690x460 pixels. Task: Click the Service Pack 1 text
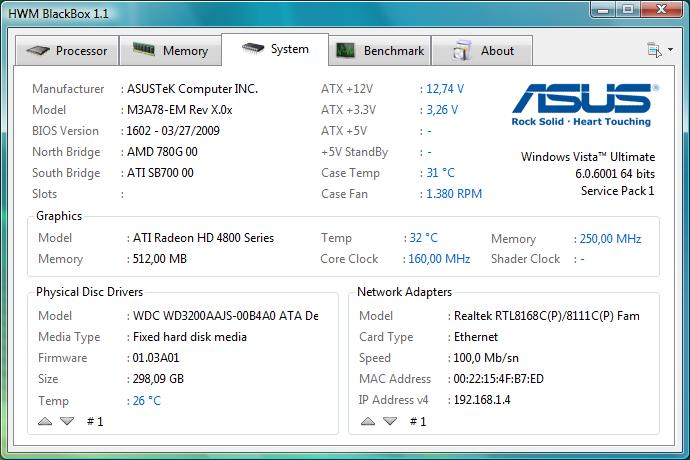pyautogui.click(x=617, y=191)
